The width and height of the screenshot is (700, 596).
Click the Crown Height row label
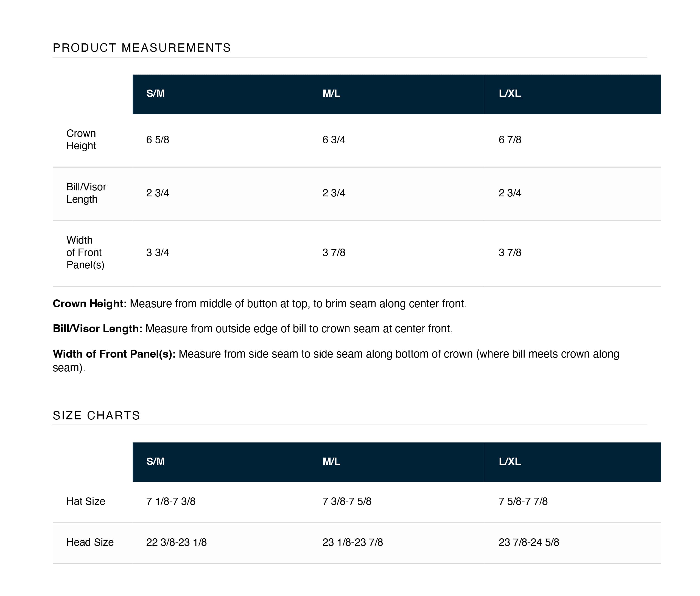point(81,140)
